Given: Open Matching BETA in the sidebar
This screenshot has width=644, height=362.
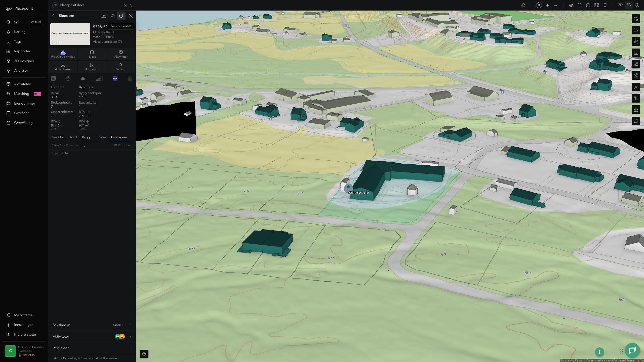Looking at the screenshot, I should point(24,94).
